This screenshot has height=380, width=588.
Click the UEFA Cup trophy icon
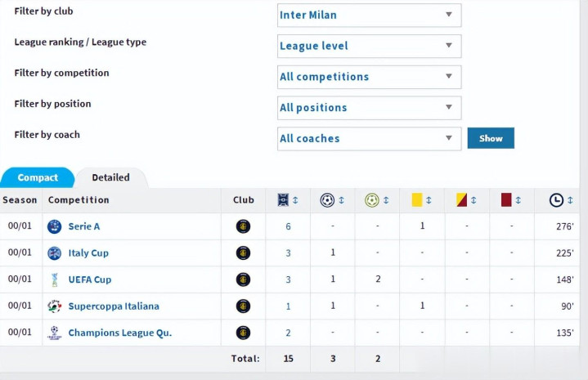click(x=55, y=279)
